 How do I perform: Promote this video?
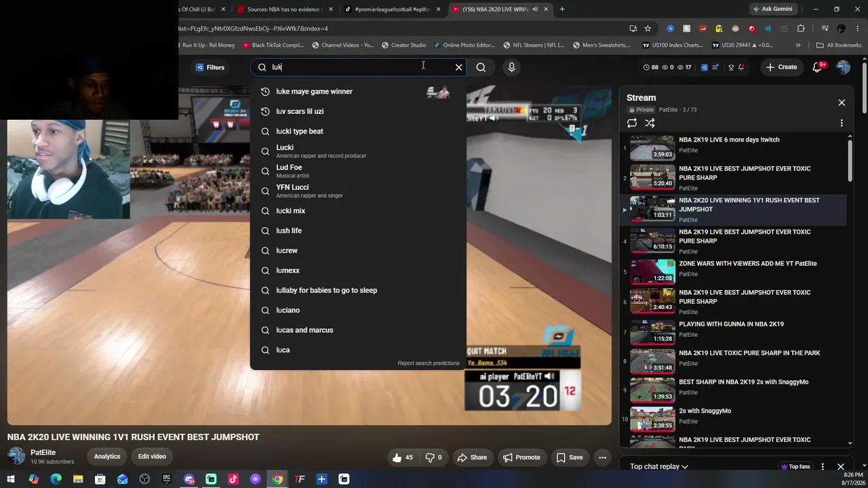(x=521, y=457)
